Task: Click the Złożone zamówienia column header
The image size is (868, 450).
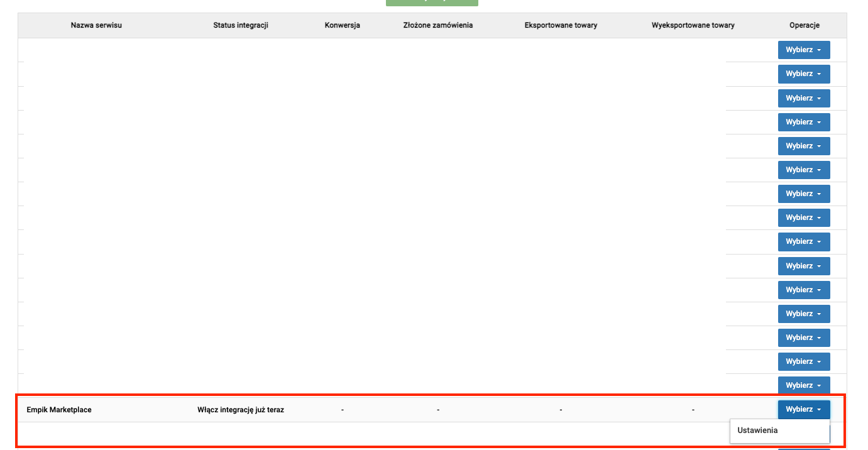Action: click(438, 25)
